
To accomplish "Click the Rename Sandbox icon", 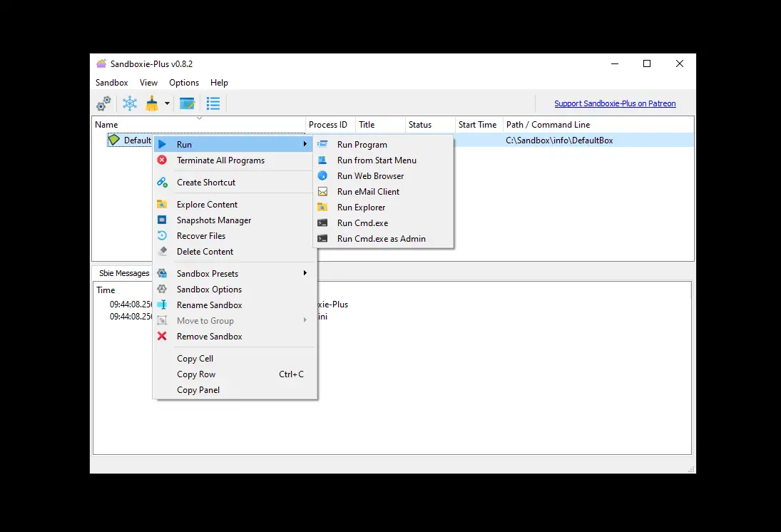I will pos(162,305).
